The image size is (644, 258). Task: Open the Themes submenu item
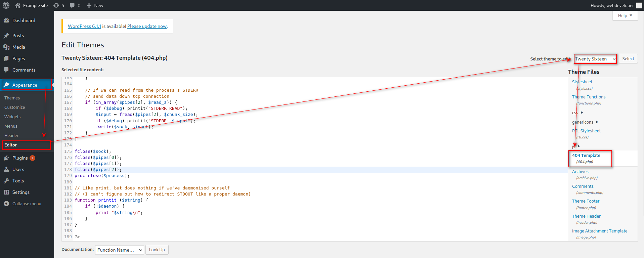(x=12, y=98)
